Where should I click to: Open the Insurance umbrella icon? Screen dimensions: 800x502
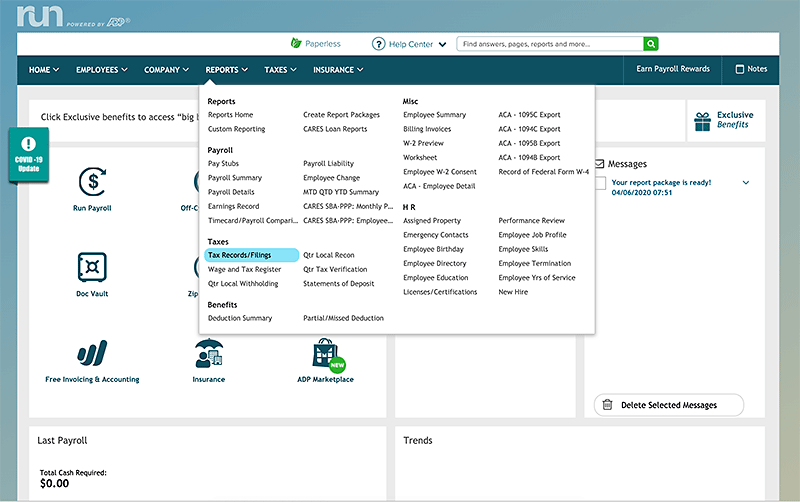click(209, 353)
